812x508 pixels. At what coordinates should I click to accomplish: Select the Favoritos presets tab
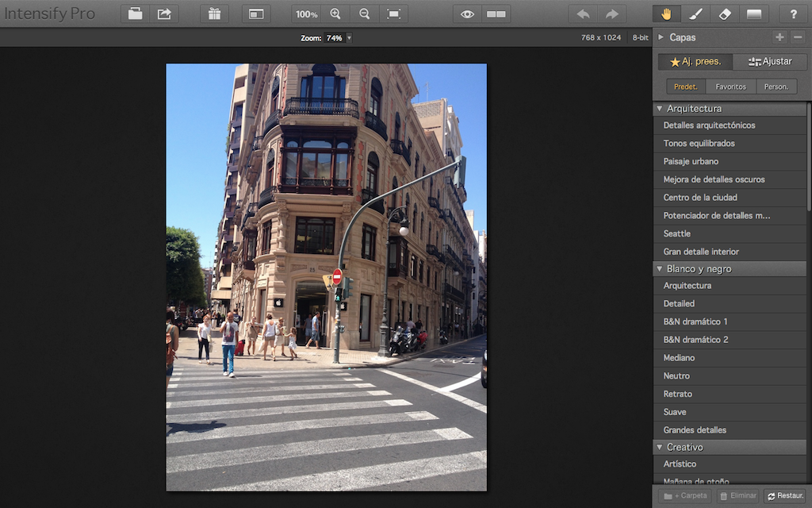(x=730, y=87)
